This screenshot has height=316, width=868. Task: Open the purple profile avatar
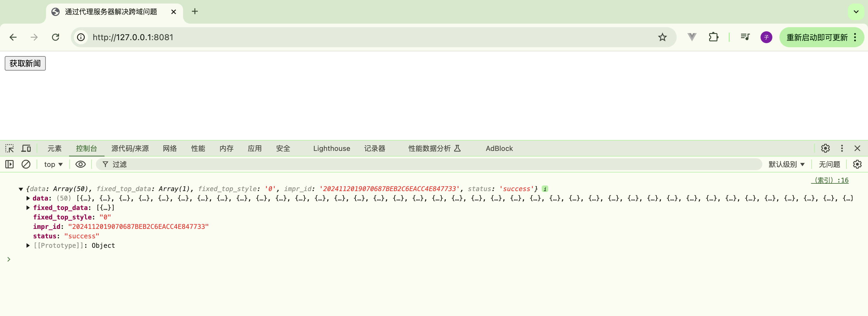pyautogui.click(x=766, y=37)
